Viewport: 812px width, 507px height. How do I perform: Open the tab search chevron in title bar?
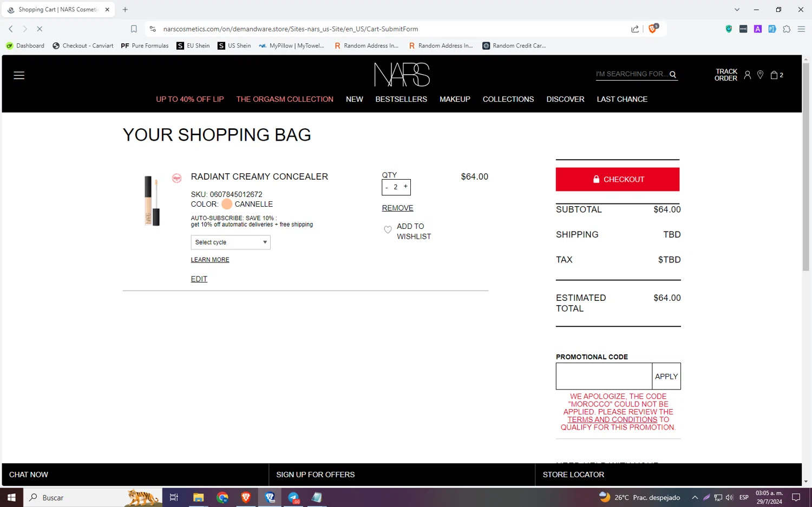click(737, 9)
